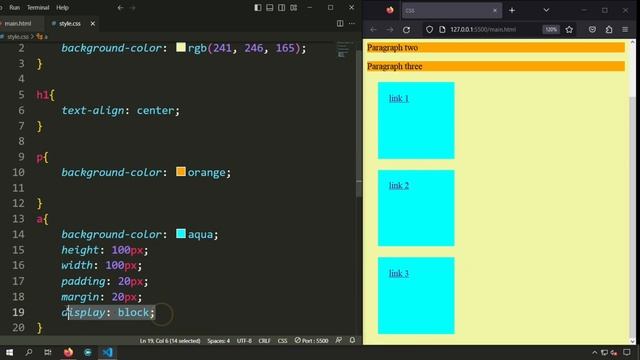
Task: Open Windows taskbar search
Action: [29, 352]
